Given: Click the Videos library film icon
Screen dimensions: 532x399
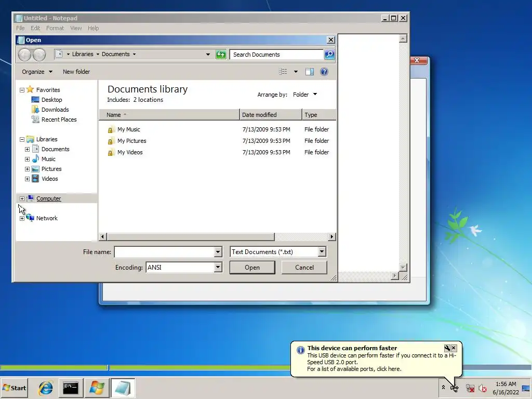Looking at the screenshot, I should point(35,179).
